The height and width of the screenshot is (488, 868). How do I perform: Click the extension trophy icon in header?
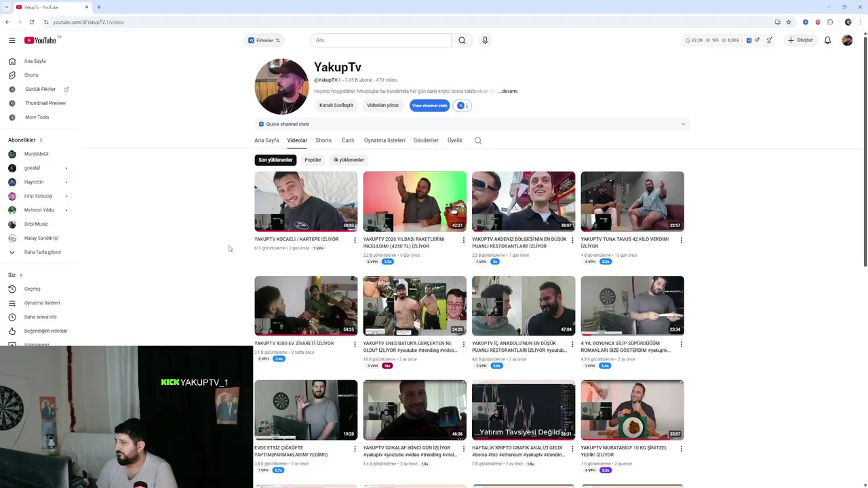point(769,41)
